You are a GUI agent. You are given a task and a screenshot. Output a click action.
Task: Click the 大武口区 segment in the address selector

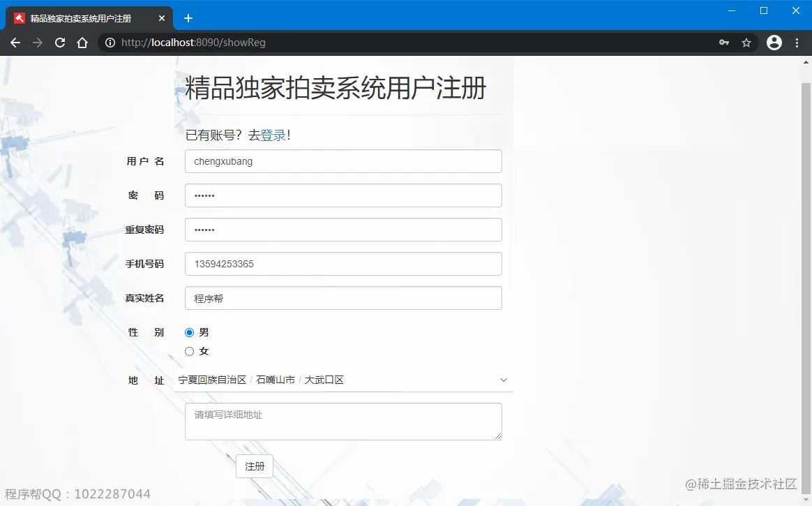click(x=324, y=380)
